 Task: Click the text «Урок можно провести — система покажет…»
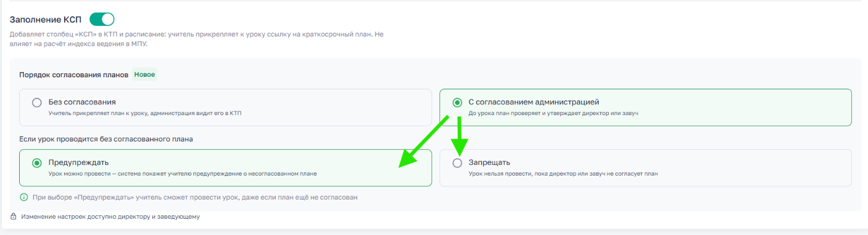[182, 173]
